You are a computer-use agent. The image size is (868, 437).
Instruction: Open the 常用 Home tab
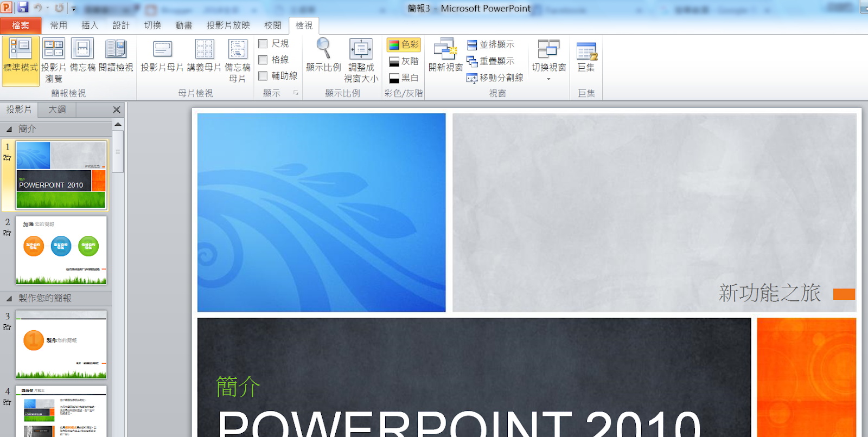point(59,25)
